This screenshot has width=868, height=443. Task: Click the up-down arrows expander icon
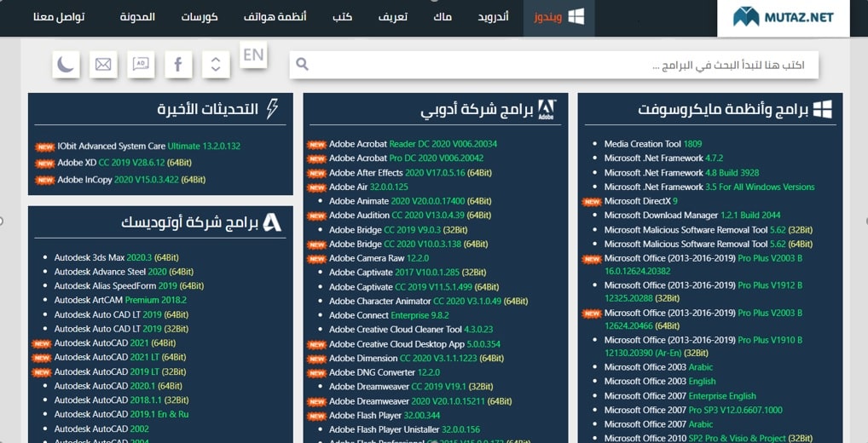(216, 64)
